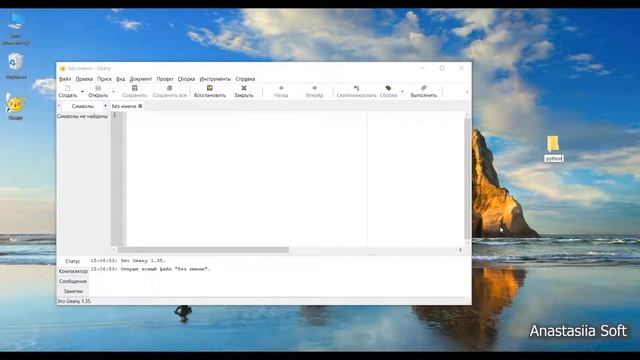Click the python folder name label

pos(554,158)
